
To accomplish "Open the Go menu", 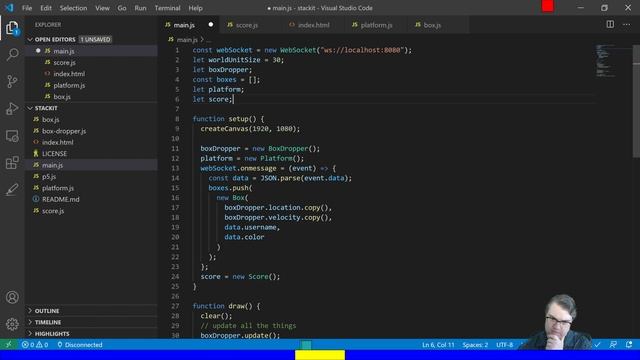I will coord(122,8).
